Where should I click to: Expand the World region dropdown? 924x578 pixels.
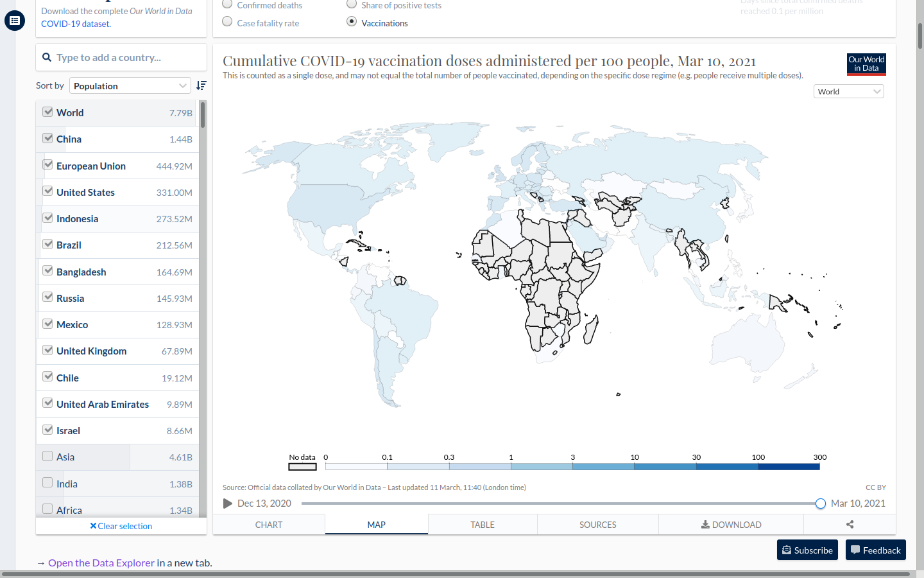pos(848,92)
